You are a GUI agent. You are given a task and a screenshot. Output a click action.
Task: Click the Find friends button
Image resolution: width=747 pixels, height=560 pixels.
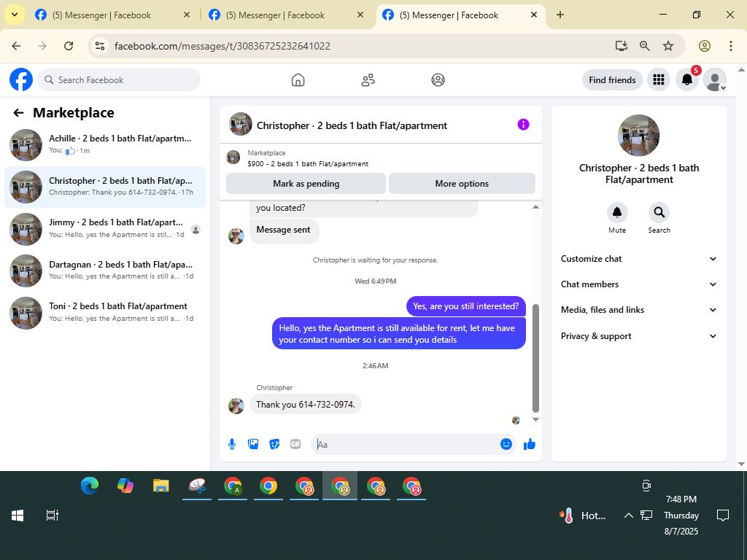point(612,80)
